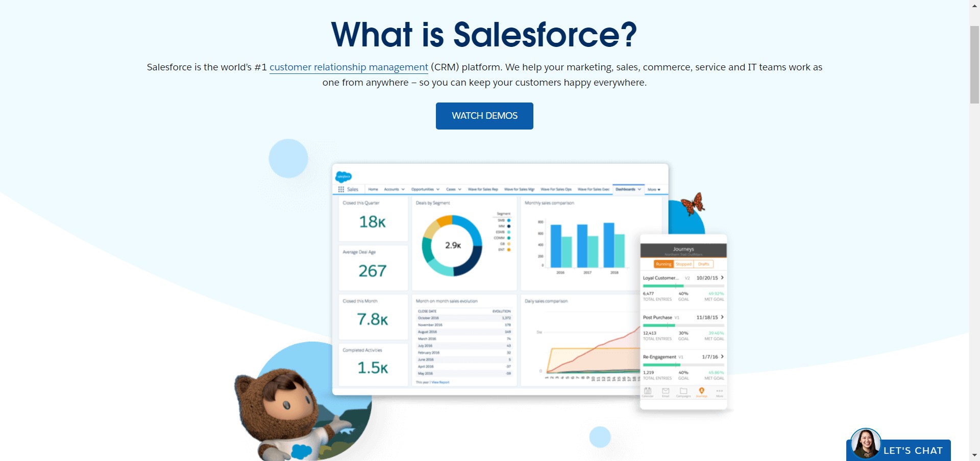The height and width of the screenshot is (461, 980).
Task: Open the Wave For Sales Exec tab
Action: 594,189
